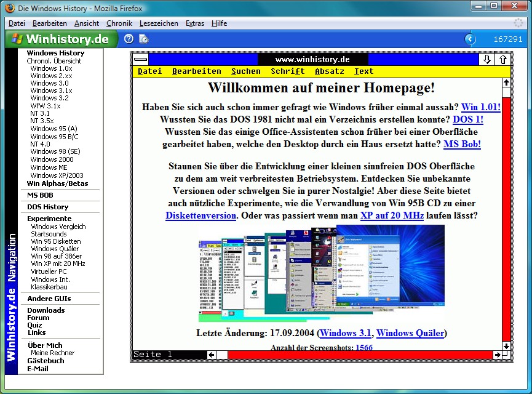Open 'NT 3.5x' in the navigation list
Viewport: 532px width, 394px height.
point(42,121)
